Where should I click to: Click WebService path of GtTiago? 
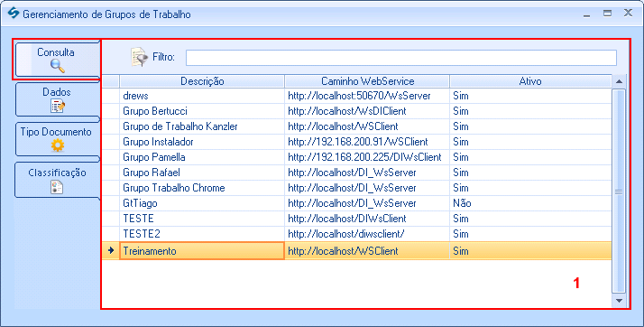(367, 203)
